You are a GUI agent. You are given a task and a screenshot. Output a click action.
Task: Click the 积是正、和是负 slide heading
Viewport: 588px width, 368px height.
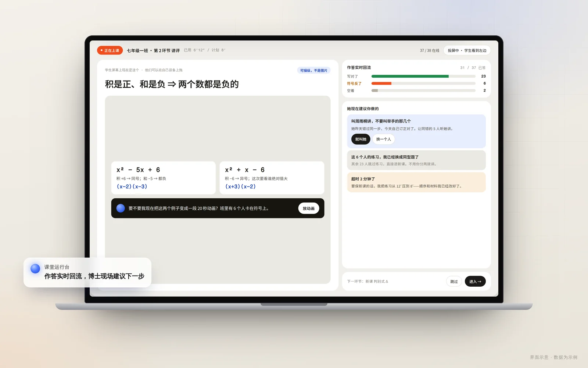tap(172, 84)
